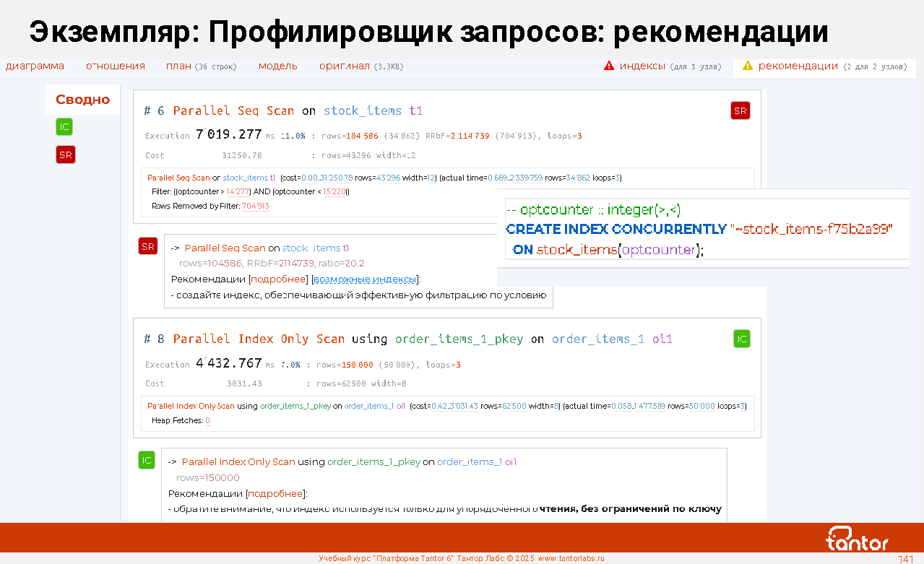Click yellow warning icon next to рекомендации
924x564 pixels.
748,66
